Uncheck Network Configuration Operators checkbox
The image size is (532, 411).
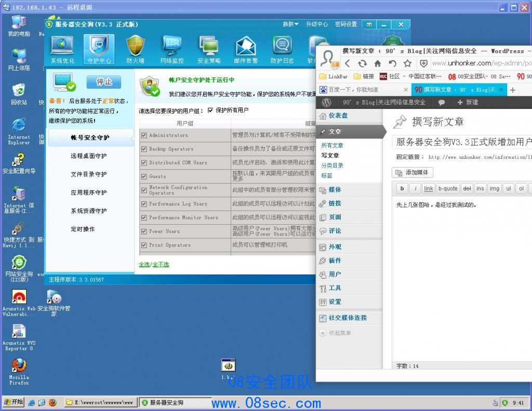click(x=144, y=190)
